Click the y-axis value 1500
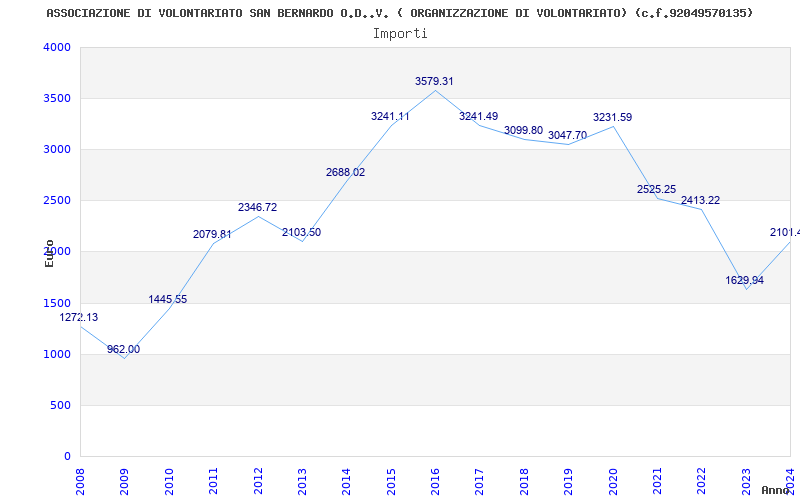Screen dimensions: 800x500 (x=57, y=304)
